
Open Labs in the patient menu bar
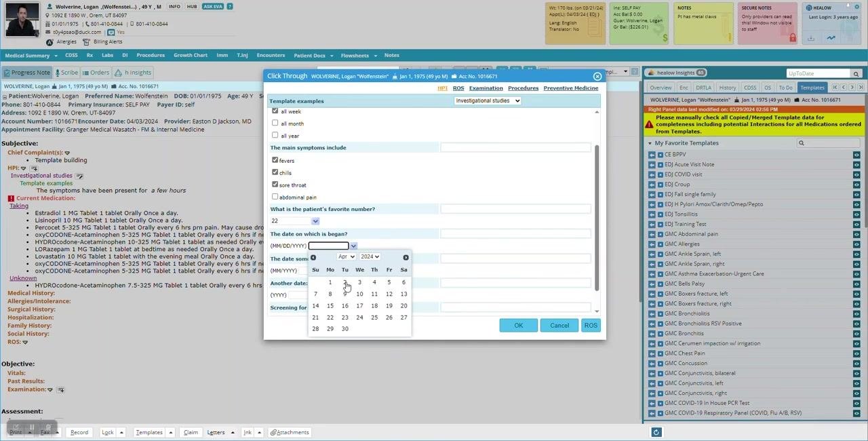107,56
